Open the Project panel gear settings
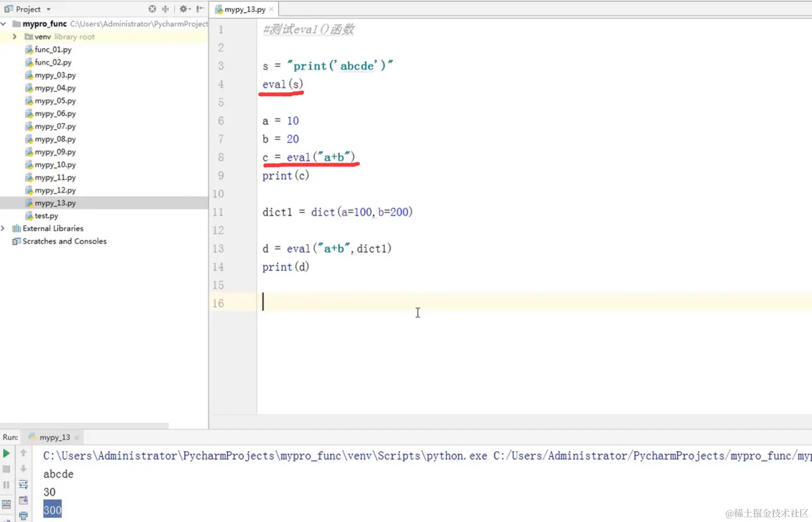The width and height of the screenshot is (812, 522). point(184,9)
